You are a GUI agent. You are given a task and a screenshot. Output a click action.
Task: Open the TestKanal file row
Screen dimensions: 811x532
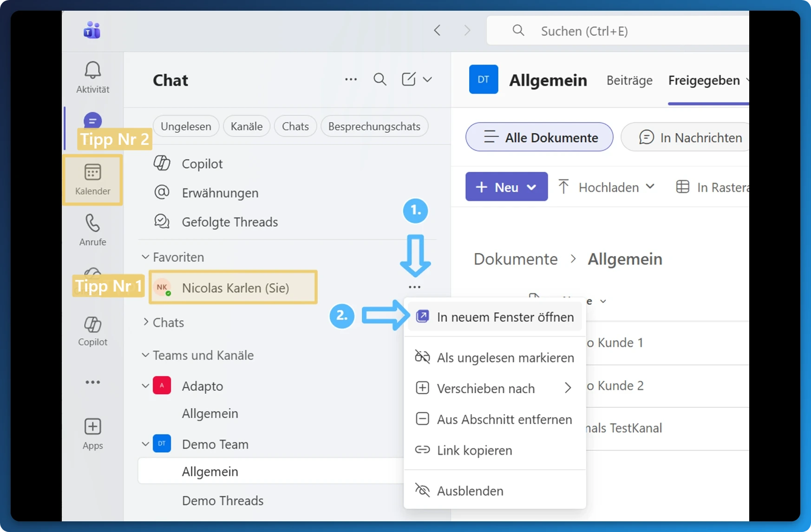point(667,428)
